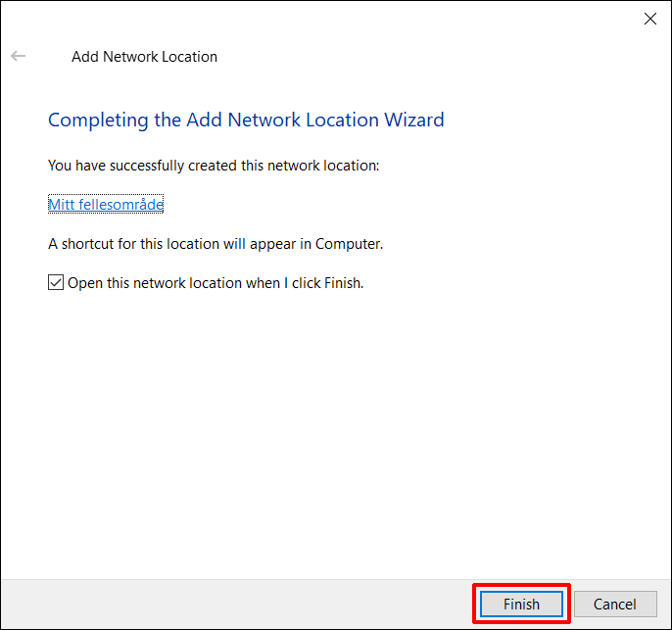Open the Mitt fellesområde link
The image size is (672, 630).
click(x=106, y=205)
